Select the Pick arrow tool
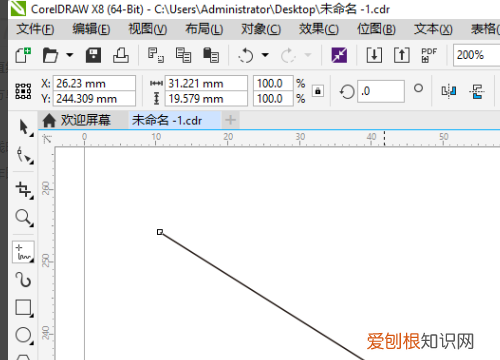Screen dimensions: 500x360 tap(24, 127)
